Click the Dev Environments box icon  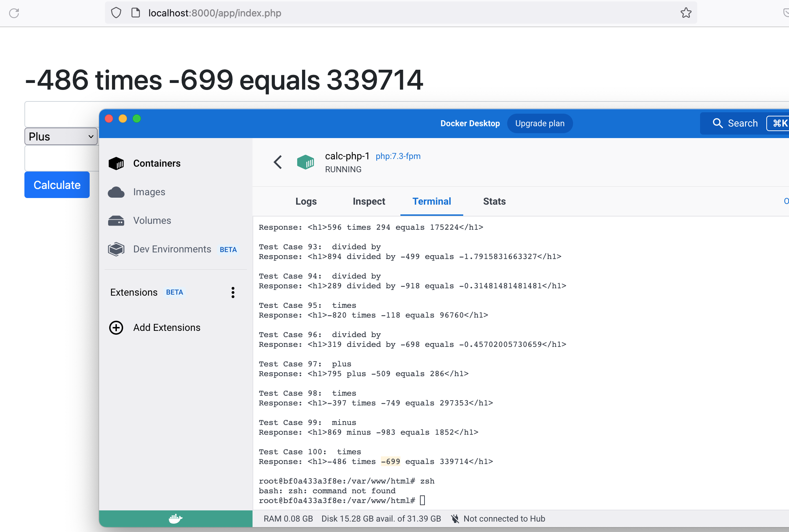[x=116, y=249]
